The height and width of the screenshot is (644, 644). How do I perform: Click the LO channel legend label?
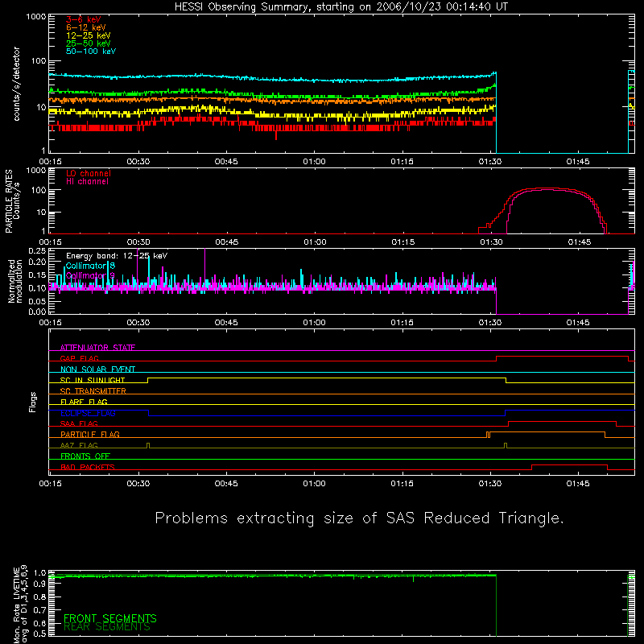click(89, 173)
